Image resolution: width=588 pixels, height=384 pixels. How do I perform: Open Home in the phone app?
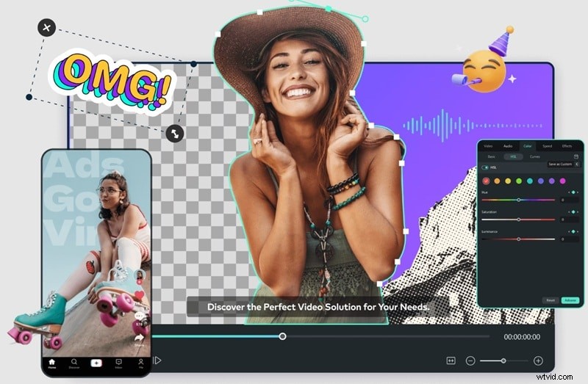click(51, 363)
